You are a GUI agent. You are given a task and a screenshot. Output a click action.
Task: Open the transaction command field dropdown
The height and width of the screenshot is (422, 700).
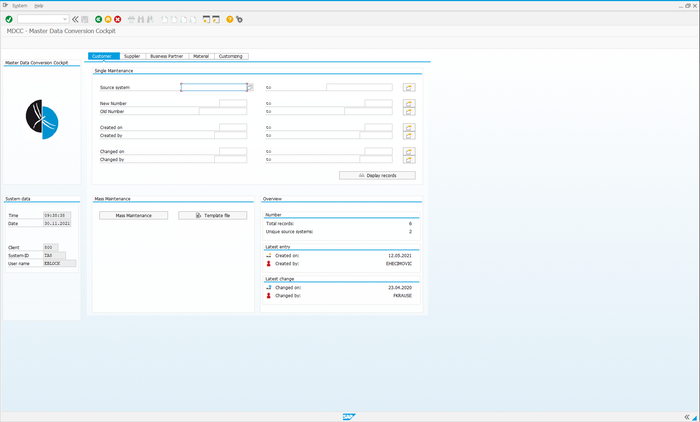click(65, 19)
